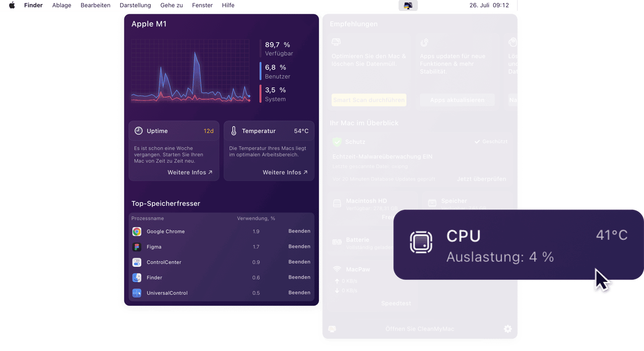The image size is (644, 351).
Task: Click the Uptime clock icon
Action: point(138,131)
